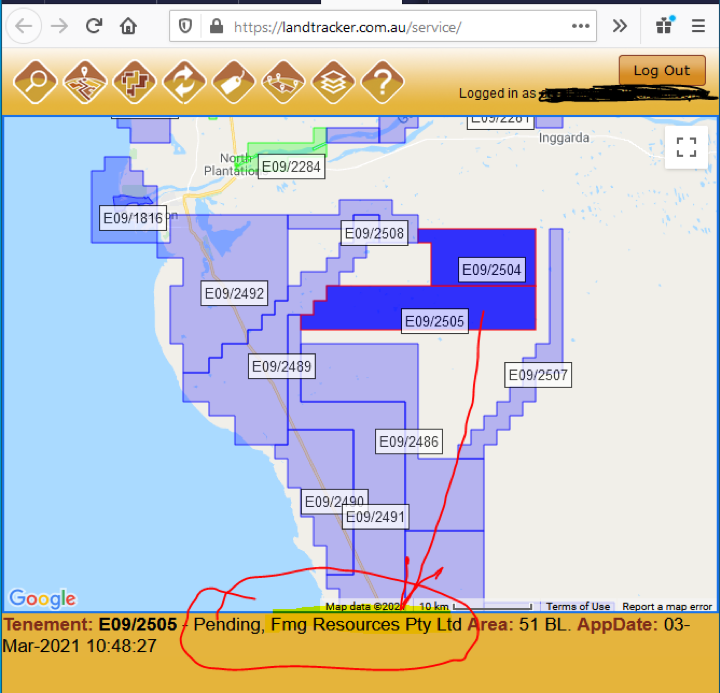This screenshot has height=693, width=720.
Task: View site security padlock info
Action: (216, 26)
